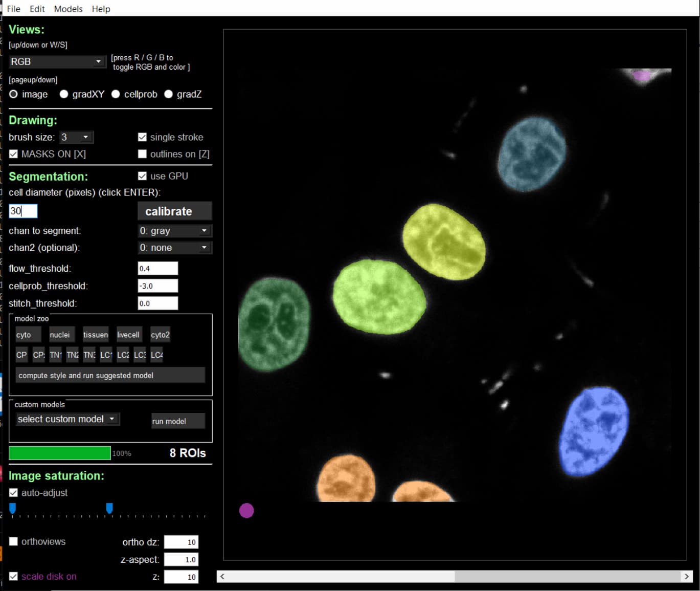
Task: Select the cyto2 model
Action: point(160,334)
